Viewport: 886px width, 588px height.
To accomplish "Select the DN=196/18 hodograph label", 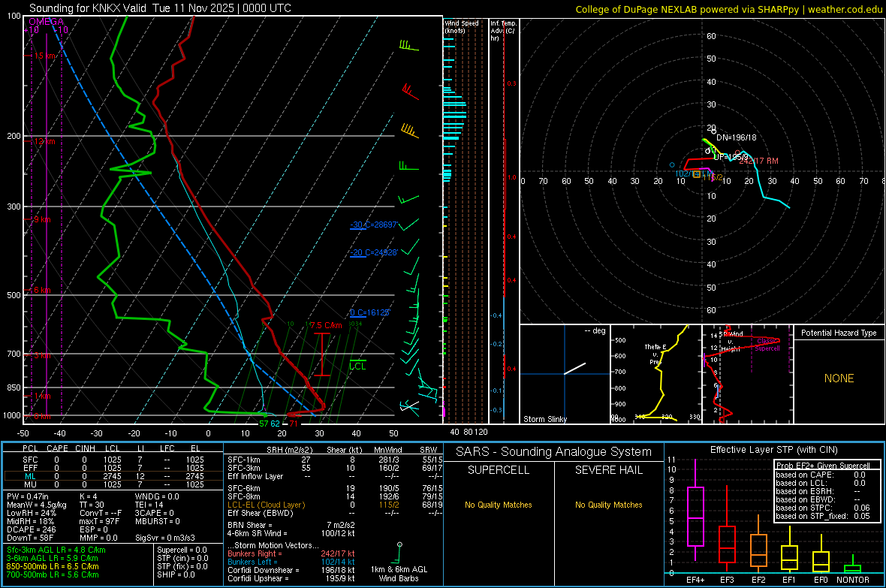I will 737,137.
